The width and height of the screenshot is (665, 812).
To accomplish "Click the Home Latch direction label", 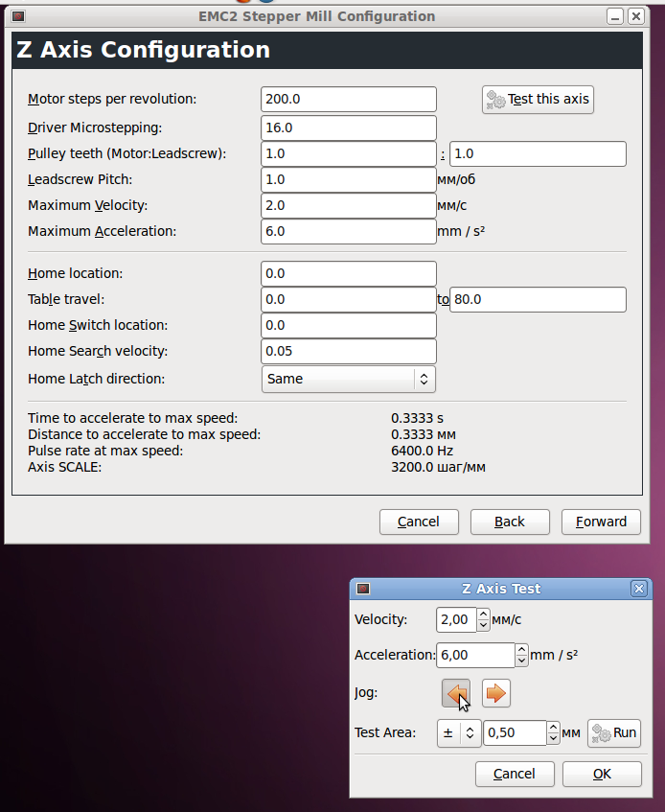I will tap(96, 379).
